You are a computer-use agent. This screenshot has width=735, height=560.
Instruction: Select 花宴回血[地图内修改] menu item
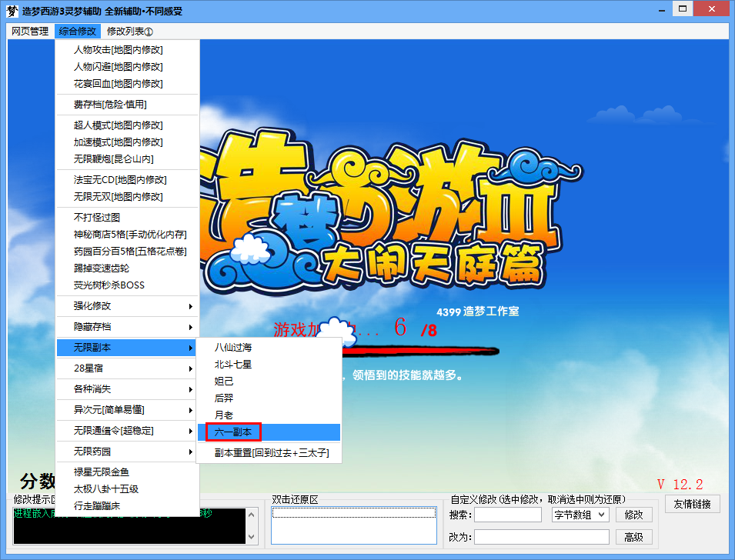tap(128, 83)
